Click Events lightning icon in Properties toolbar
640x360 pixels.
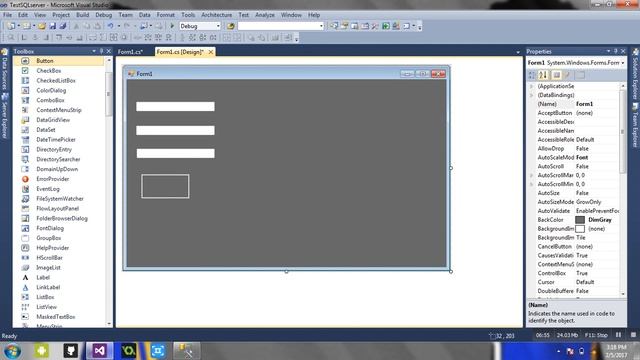567,75
